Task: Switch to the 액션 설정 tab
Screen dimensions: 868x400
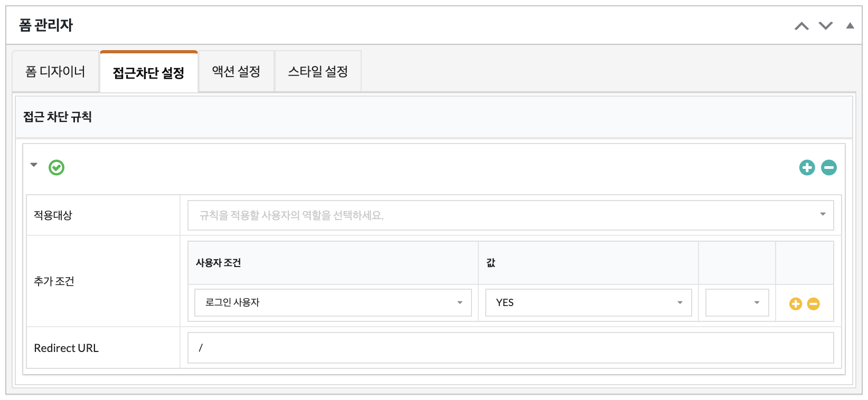Action: coord(236,72)
